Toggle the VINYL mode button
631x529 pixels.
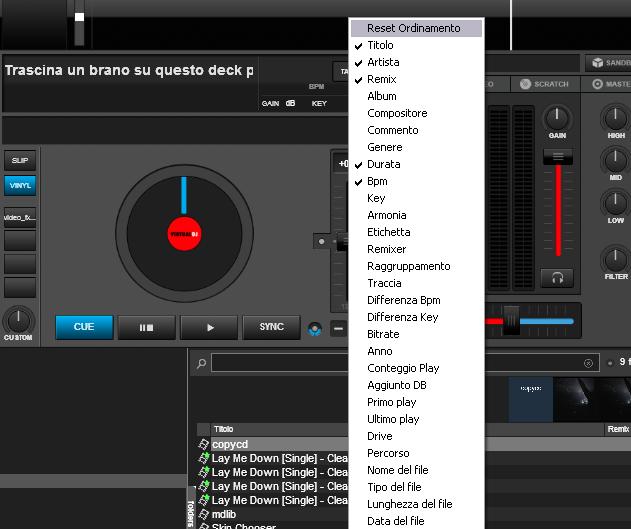(19, 185)
